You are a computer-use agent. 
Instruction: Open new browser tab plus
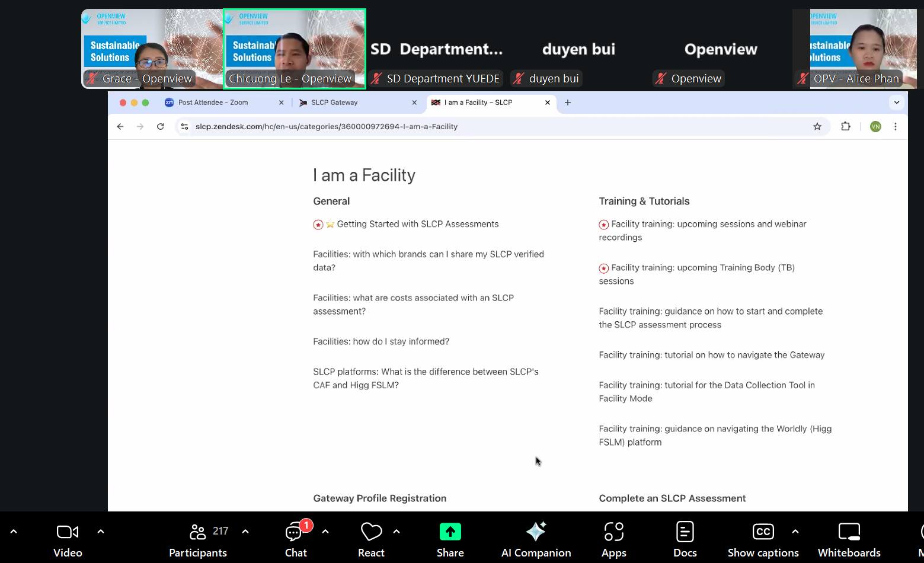tap(568, 103)
